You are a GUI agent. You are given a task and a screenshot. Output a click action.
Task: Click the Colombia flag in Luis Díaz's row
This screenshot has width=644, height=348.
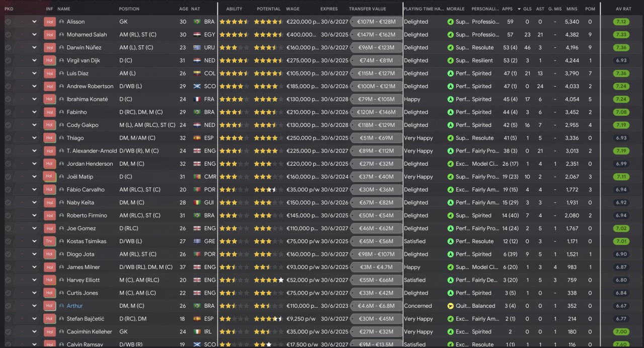(x=197, y=74)
